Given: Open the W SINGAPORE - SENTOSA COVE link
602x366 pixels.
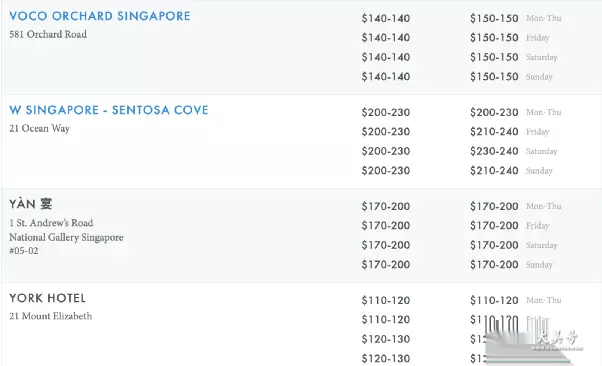Looking at the screenshot, I should (109, 110).
